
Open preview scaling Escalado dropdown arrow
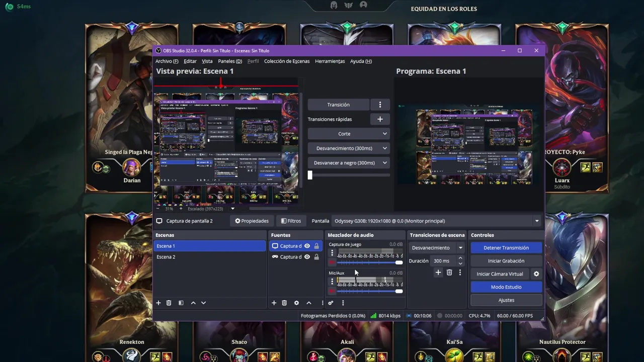tap(232, 209)
